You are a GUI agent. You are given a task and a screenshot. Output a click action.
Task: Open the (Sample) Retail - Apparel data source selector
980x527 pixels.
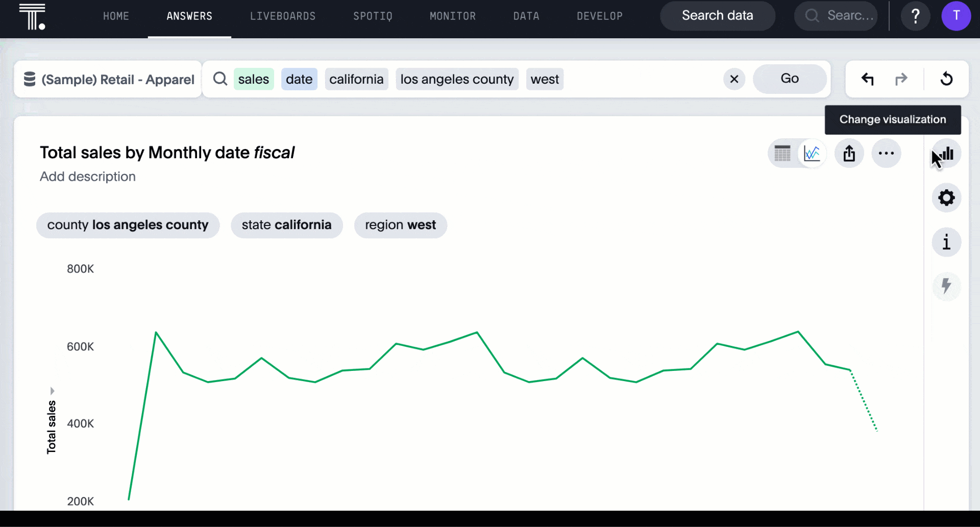(x=109, y=80)
